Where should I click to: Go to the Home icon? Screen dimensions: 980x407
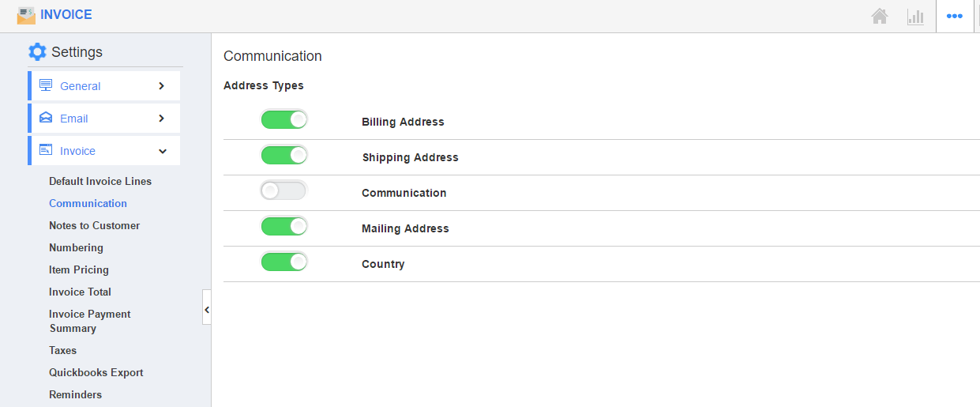pos(880,17)
